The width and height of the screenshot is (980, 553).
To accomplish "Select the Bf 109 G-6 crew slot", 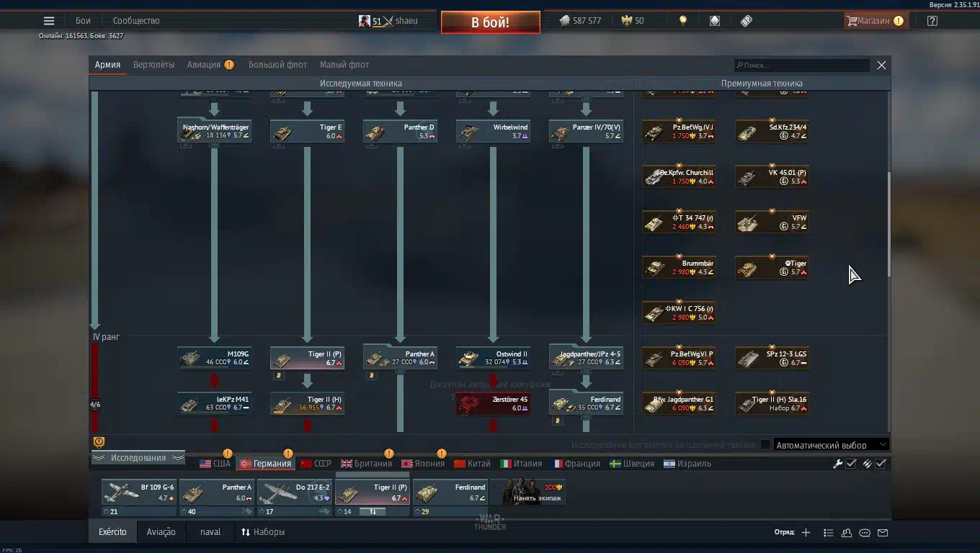I will point(139,498).
